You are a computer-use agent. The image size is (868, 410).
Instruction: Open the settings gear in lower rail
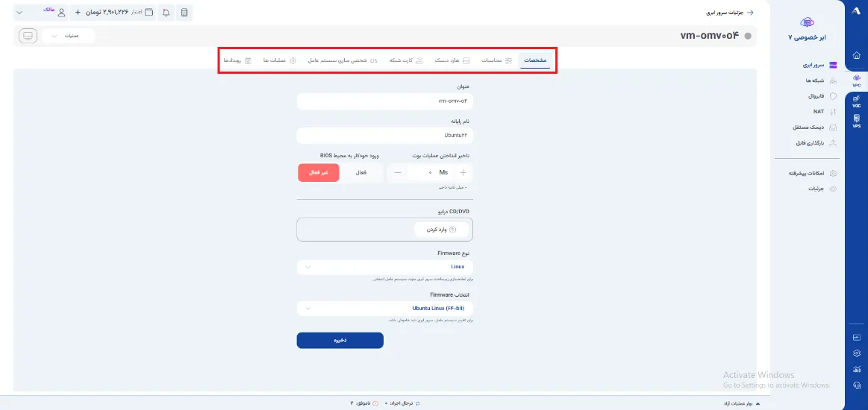tap(856, 353)
